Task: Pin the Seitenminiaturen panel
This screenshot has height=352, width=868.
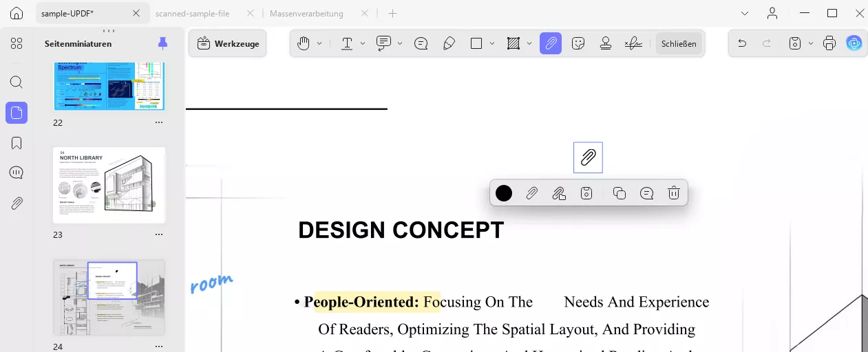Action: [x=162, y=43]
